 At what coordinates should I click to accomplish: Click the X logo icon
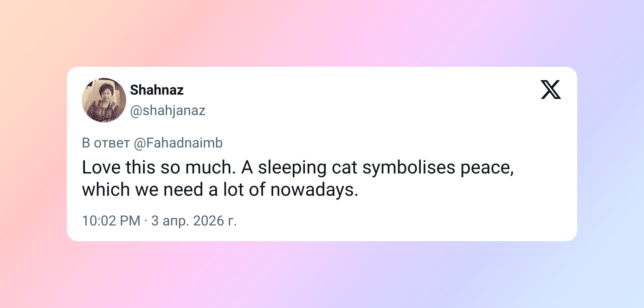[551, 90]
